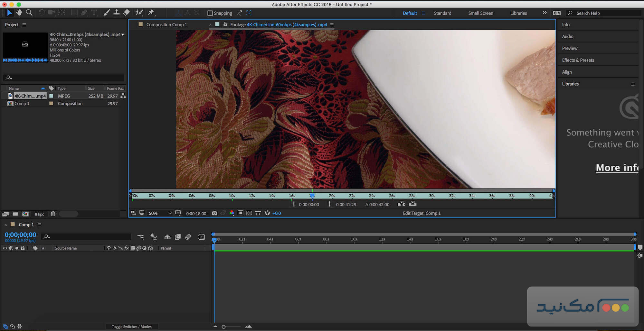The image size is (644, 331).
Task: Open the 50% magnification dropdown
Action: coord(159,213)
